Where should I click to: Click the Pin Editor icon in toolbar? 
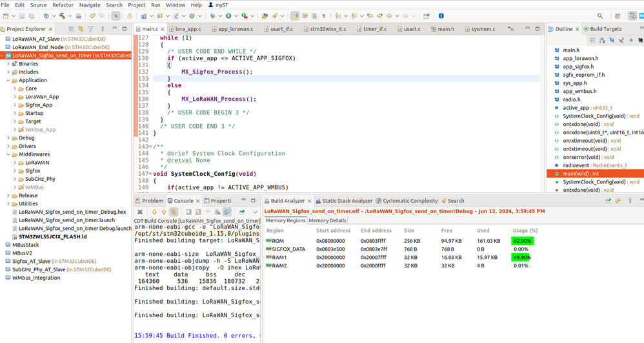pos(427,16)
